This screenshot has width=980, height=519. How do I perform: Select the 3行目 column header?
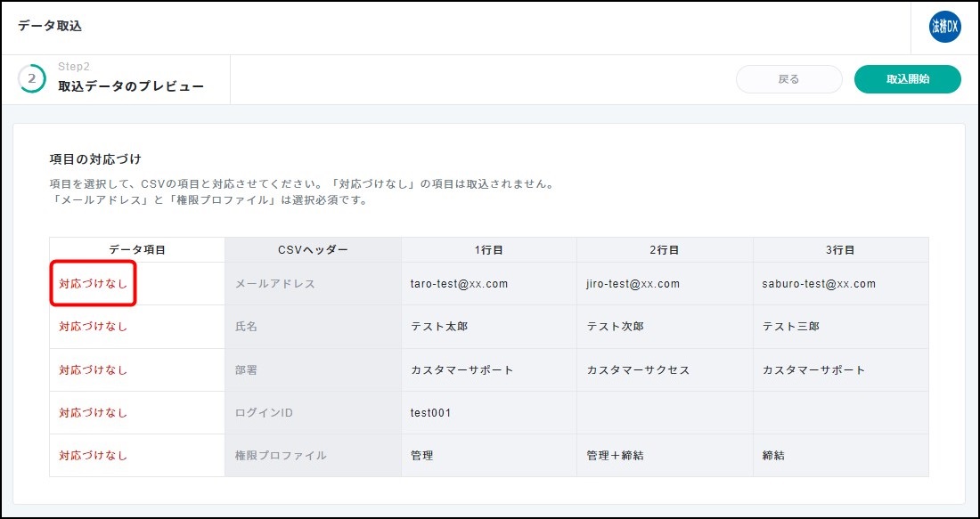[840, 250]
